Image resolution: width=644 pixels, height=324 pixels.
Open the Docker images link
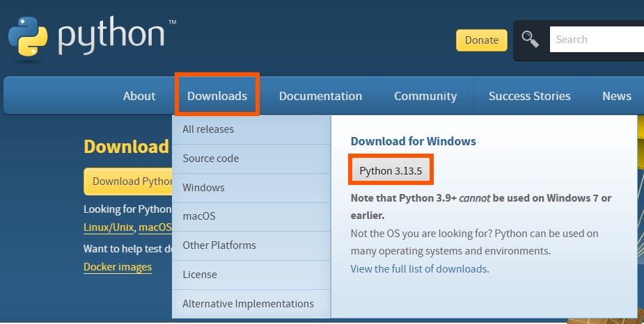pyautogui.click(x=118, y=267)
